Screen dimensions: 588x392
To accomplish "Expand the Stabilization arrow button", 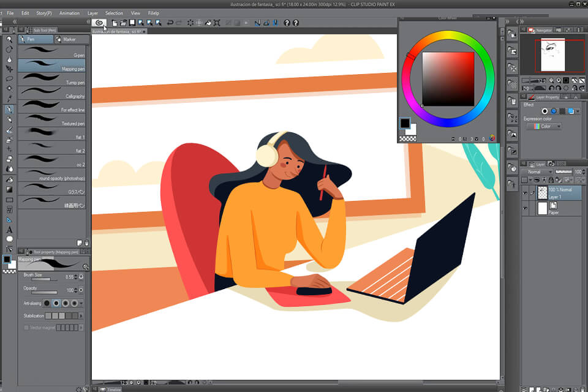I will tap(81, 316).
